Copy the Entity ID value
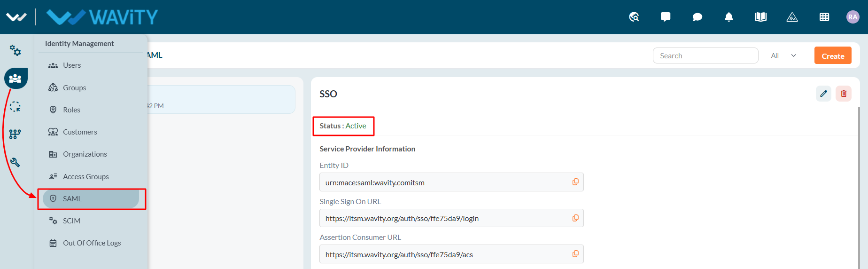The width and height of the screenshot is (868, 269). (575, 182)
